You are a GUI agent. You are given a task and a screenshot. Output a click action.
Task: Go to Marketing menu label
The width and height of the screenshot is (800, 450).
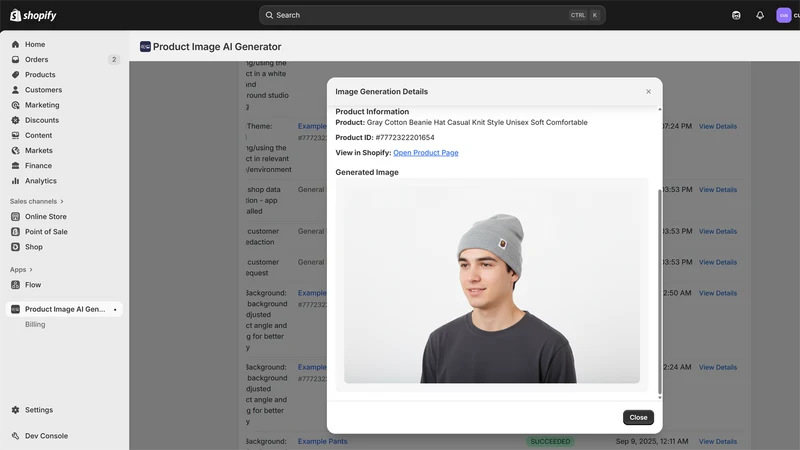42,105
